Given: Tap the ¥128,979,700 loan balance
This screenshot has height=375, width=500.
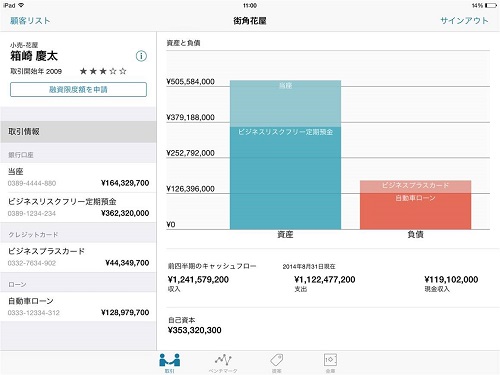Looking at the screenshot, I should [125, 312].
